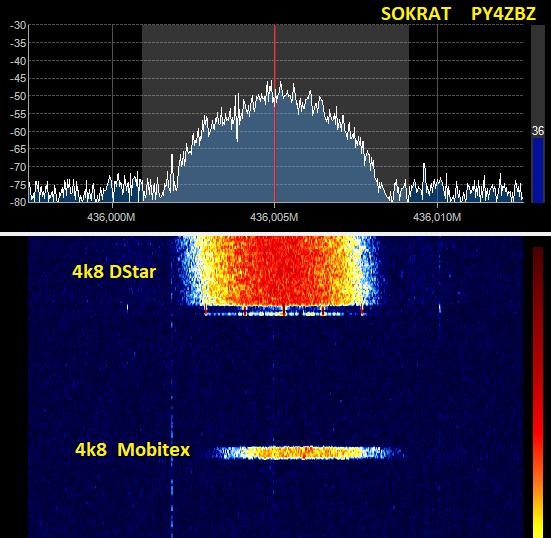Click the gray filter bandwidth left edge
The height and width of the screenshot is (538, 551).
click(142, 113)
